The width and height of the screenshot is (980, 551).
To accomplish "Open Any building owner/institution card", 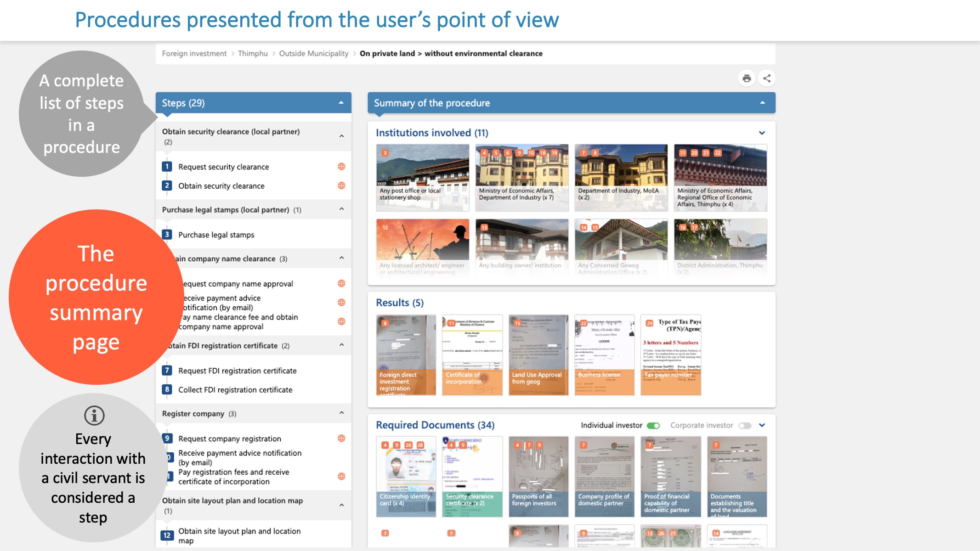I will 522,247.
